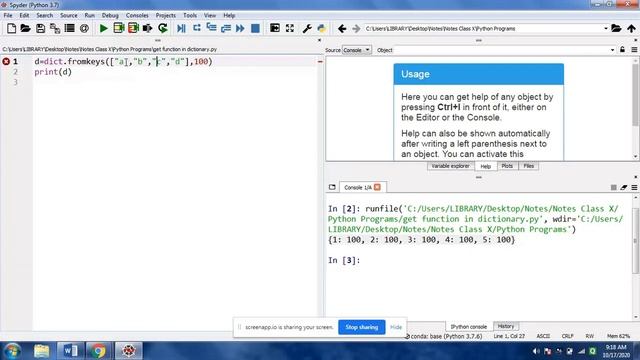Click conda base environment in status bar
Screen dimensions: 640x360
[x=444, y=336]
